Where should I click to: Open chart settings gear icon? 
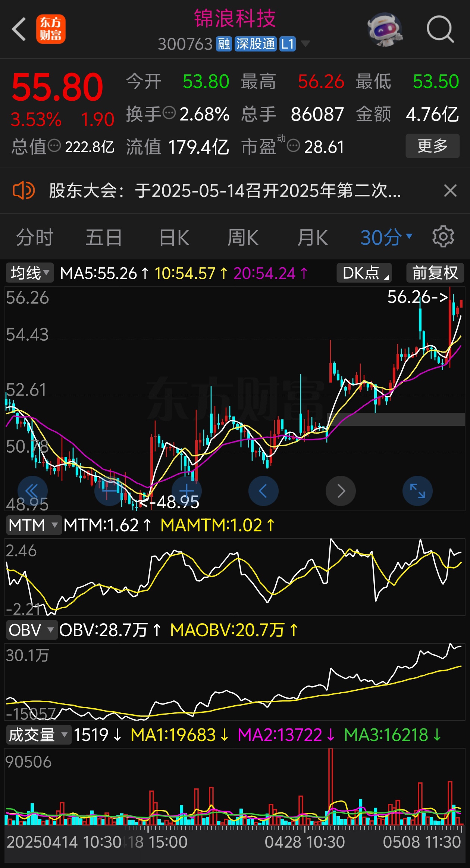443,237
